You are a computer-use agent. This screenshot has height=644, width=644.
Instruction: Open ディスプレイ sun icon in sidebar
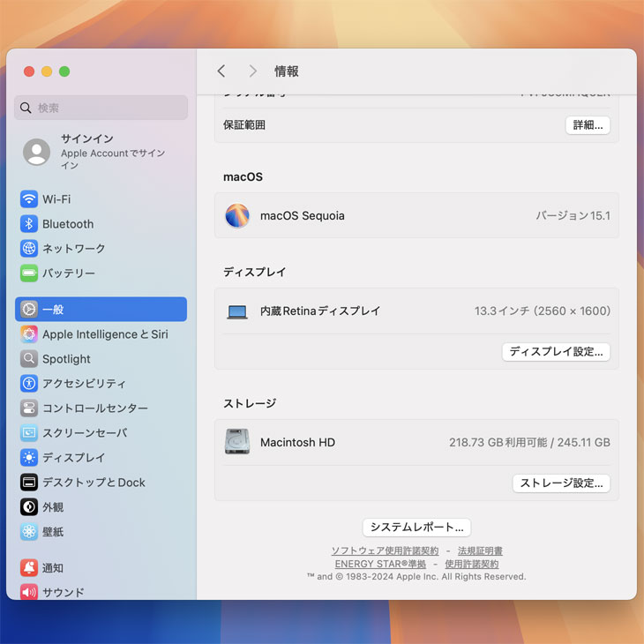coord(29,458)
